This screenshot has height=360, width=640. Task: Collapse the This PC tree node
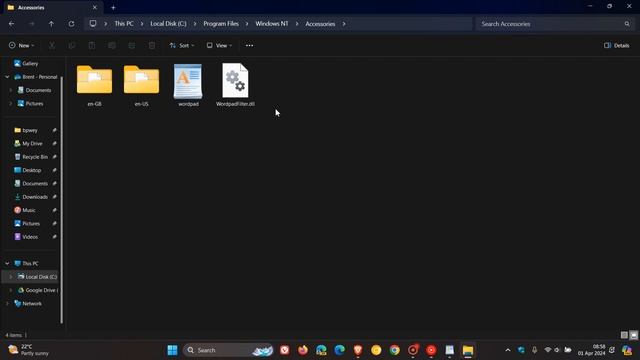pyautogui.click(x=7, y=263)
